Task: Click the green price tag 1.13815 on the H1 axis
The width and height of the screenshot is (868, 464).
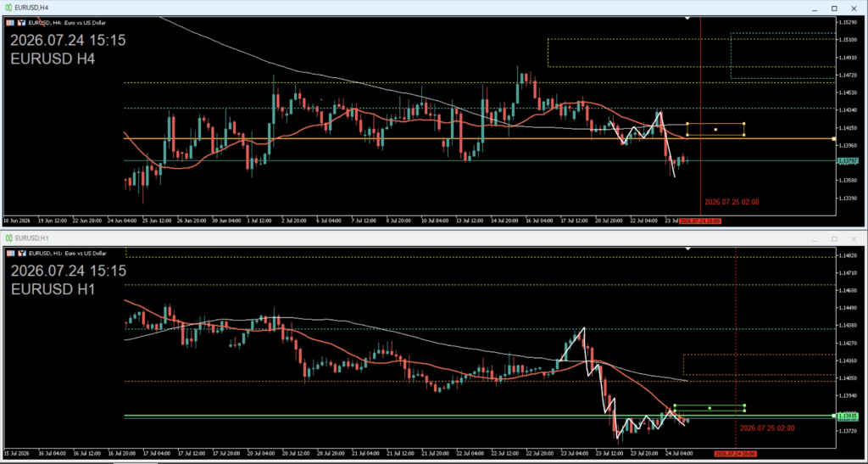Action: click(x=848, y=416)
